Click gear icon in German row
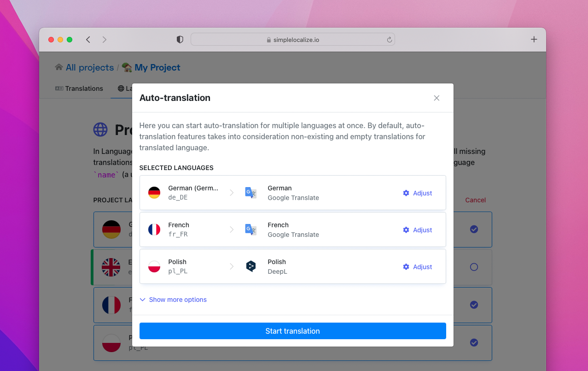The width and height of the screenshot is (588, 371). (406, 193)
